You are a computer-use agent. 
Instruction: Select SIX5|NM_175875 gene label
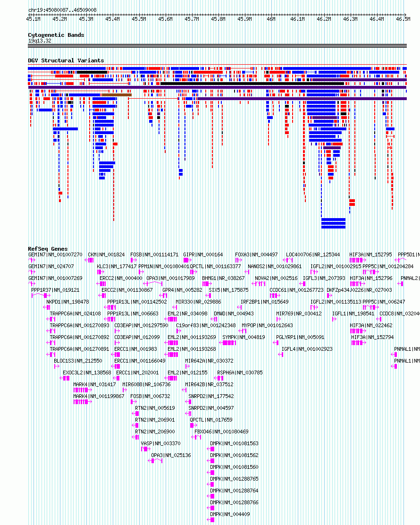[x=228, y=289]
